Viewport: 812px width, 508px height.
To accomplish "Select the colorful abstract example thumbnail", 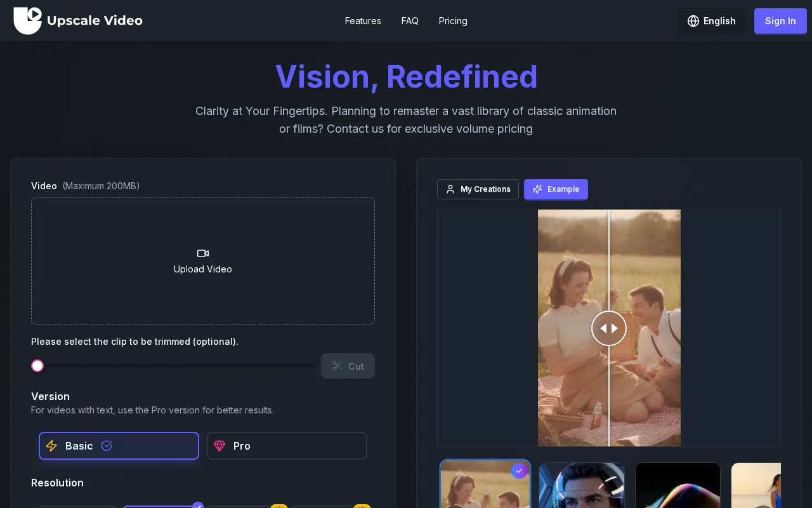I will 678,485.
